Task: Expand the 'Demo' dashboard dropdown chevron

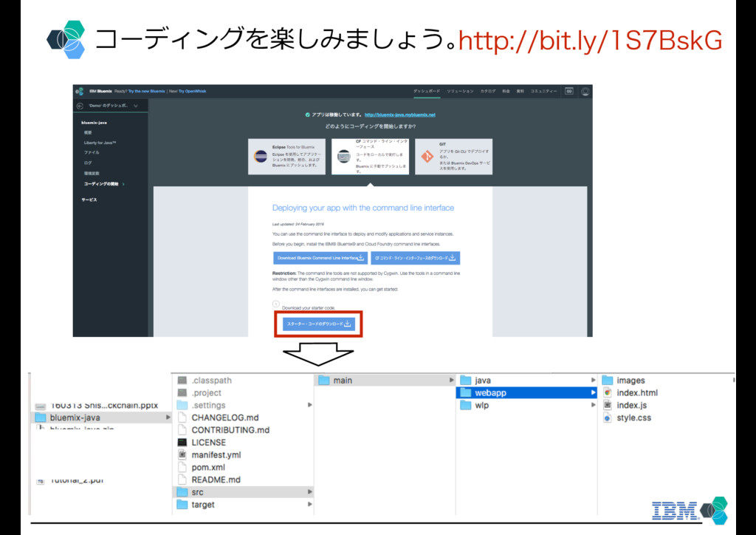Action: (x=136, y=106)
